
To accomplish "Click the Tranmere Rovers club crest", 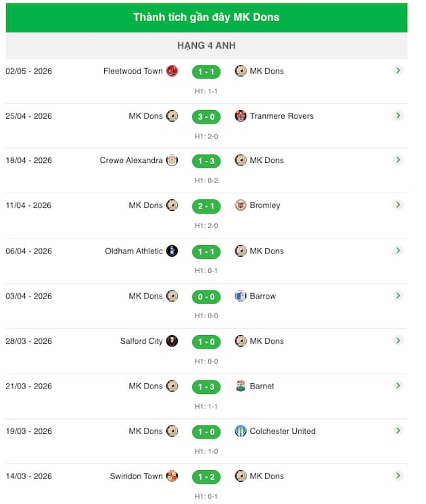I will 240,116.
